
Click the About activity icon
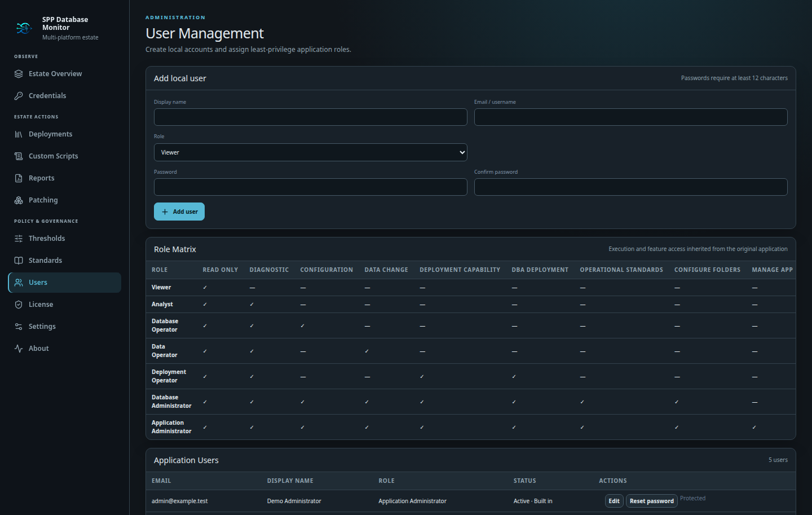[x=19, y=349]
